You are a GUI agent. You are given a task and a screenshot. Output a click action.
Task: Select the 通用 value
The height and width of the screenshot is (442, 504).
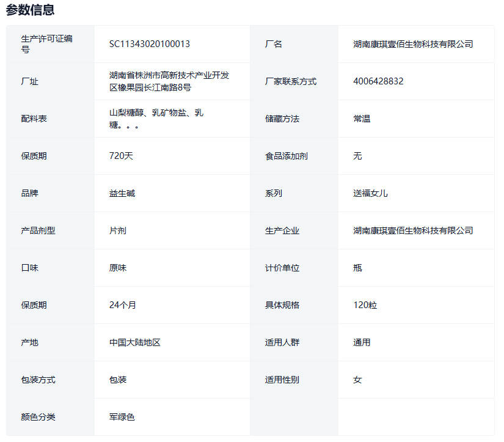(x=362, y=342)
